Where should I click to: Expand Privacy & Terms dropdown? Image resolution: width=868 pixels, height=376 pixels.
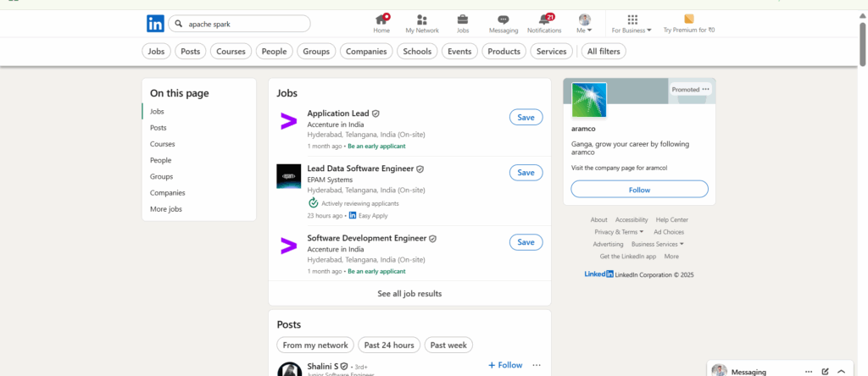click(619, 232)
